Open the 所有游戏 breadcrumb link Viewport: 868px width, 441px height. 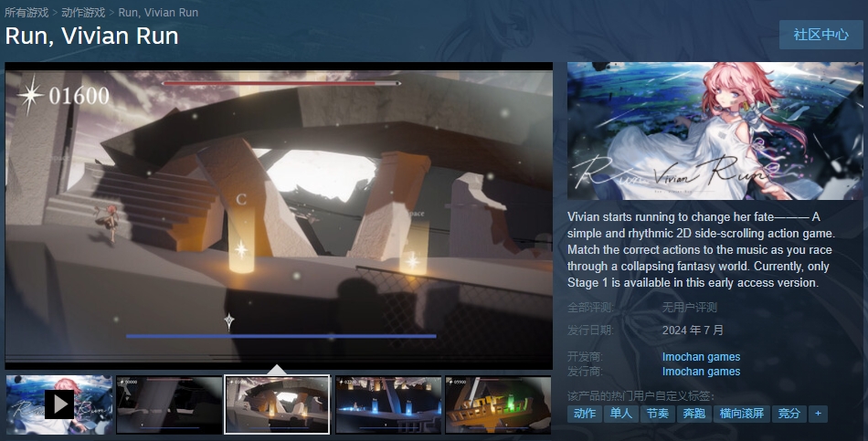click(x=26, y=12)
